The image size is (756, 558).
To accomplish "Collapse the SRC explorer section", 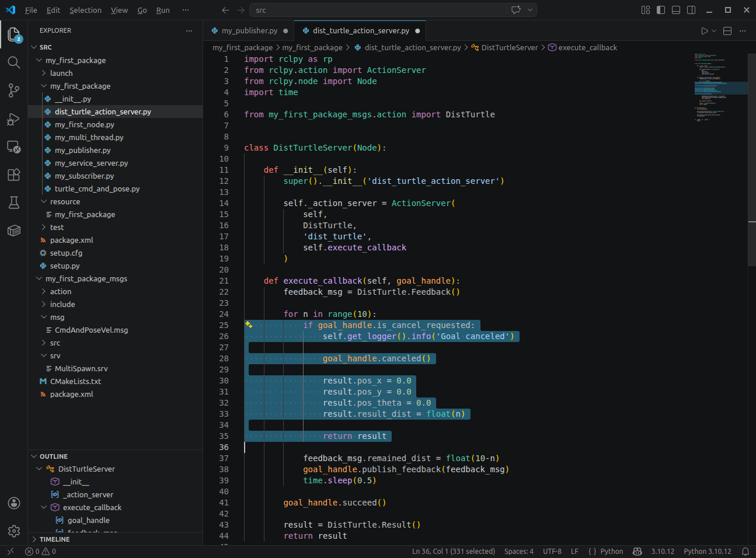I will pos(115,47).
